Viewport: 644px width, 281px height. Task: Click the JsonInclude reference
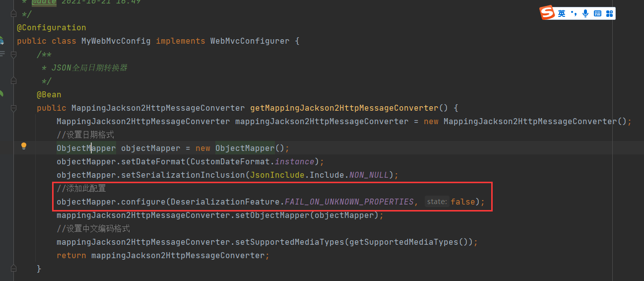277,175
